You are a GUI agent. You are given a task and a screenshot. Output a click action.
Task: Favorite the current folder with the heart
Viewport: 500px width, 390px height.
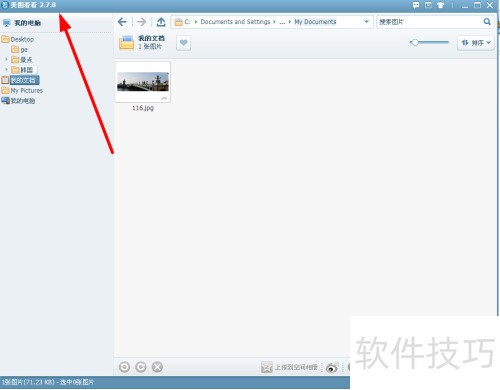pyautogui.click(x=183, y=43)
